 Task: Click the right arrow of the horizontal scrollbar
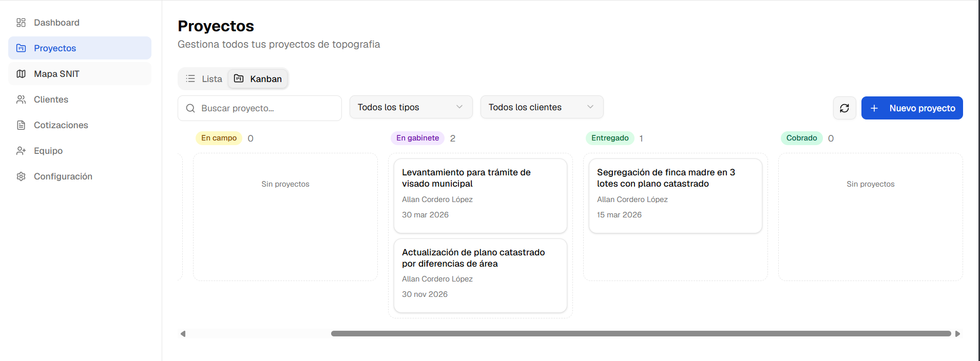tap(957, 333)
